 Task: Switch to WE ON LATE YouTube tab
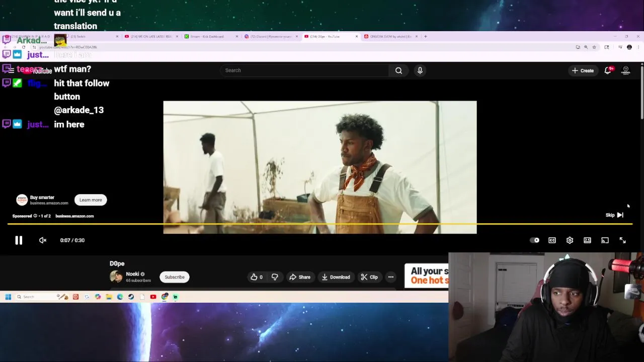[x=151, y=36]
